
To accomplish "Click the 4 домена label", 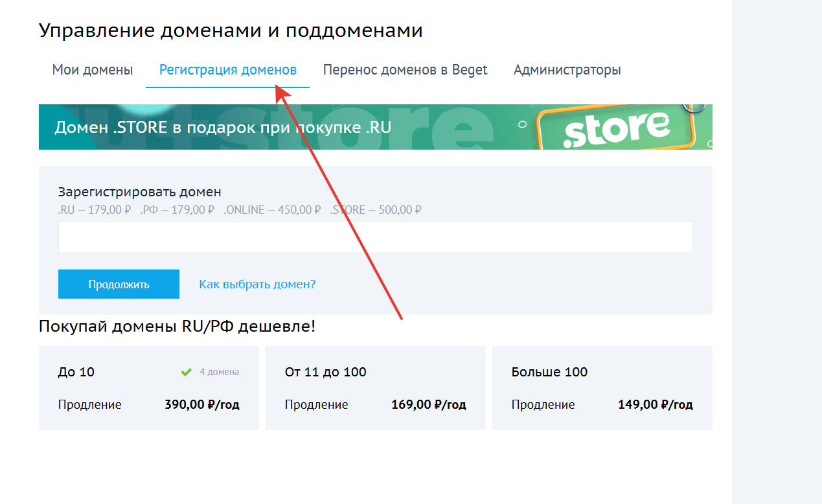I will tap(219, 372).
